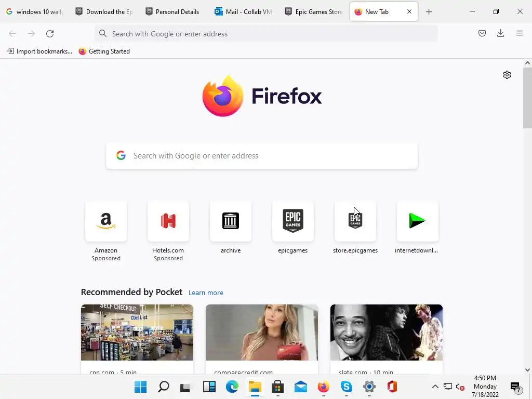Switch to Mail - Collab VM tab

244,12
